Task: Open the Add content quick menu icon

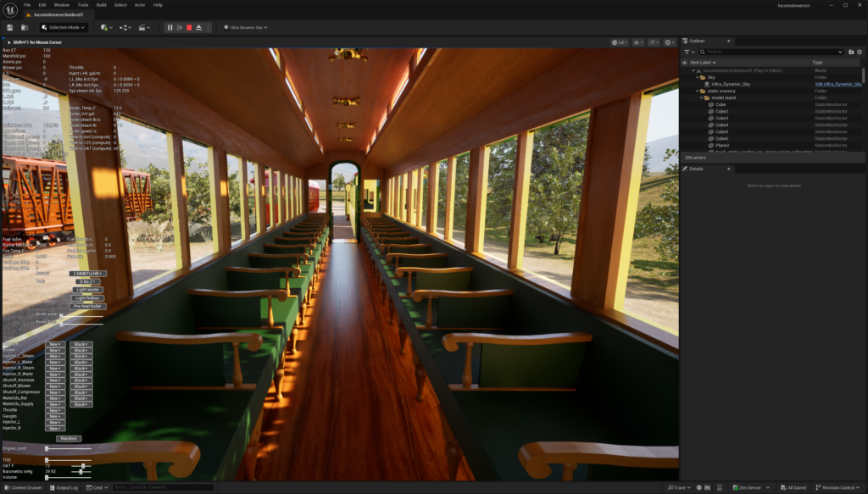Action: (106, 27)
